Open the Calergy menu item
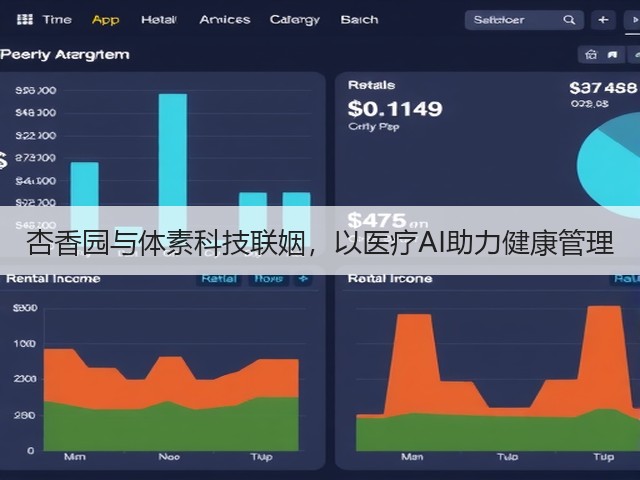The image size is (640, 480). click(x=295, y=20)
